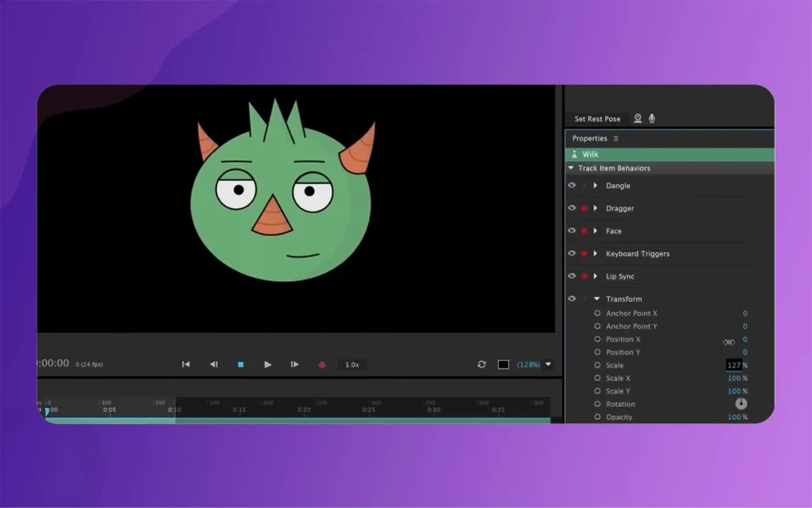Disarm the Lip Sync red record dot
Viewport: 812px width, 508px height.
(584, 276)
